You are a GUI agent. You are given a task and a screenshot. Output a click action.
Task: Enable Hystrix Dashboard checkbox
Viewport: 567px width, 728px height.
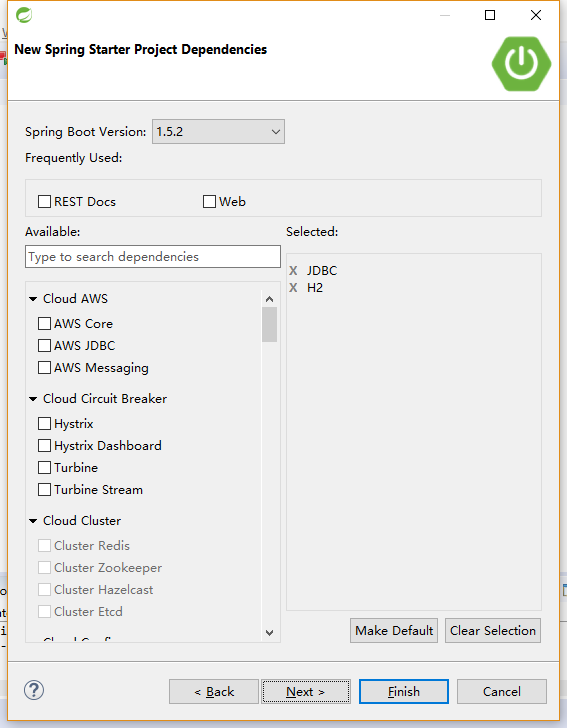coord(45,446)
